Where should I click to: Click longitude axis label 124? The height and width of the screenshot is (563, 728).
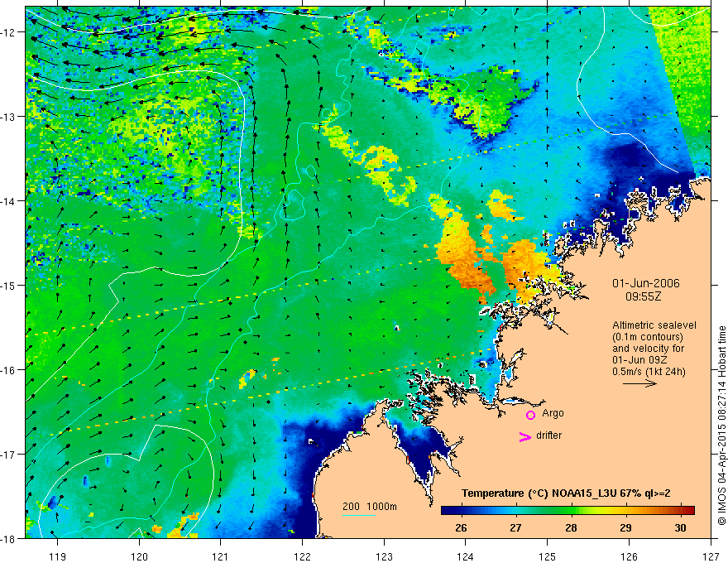pos(465,556)
